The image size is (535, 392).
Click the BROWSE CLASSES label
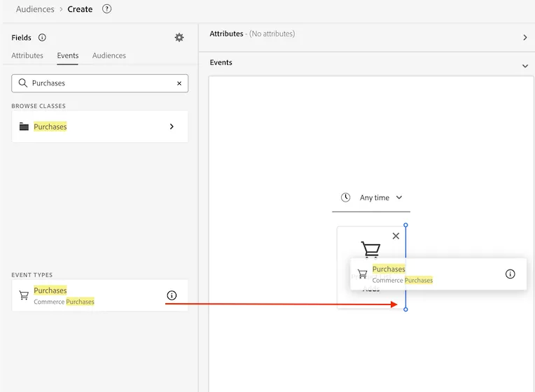pyautogui.click(x=39, y=106)
